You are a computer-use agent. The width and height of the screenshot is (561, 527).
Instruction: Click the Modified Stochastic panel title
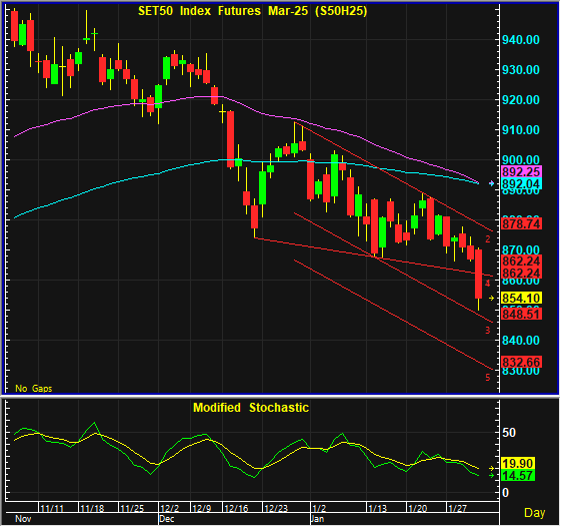251,408
